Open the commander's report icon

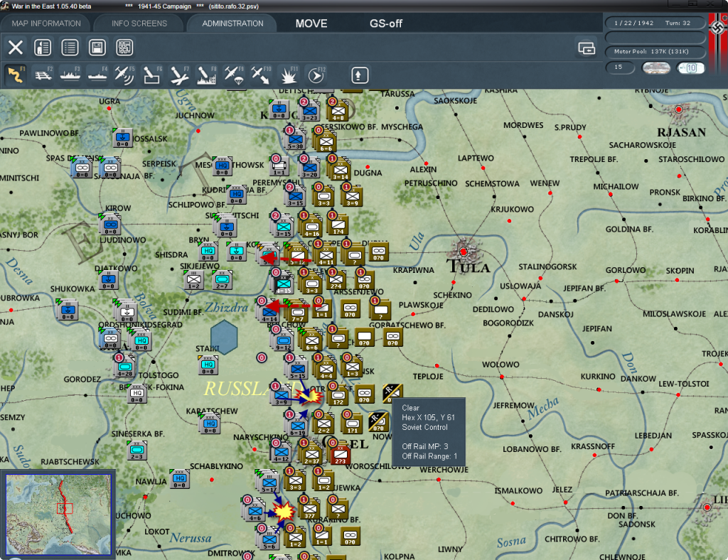click(43, 48)
